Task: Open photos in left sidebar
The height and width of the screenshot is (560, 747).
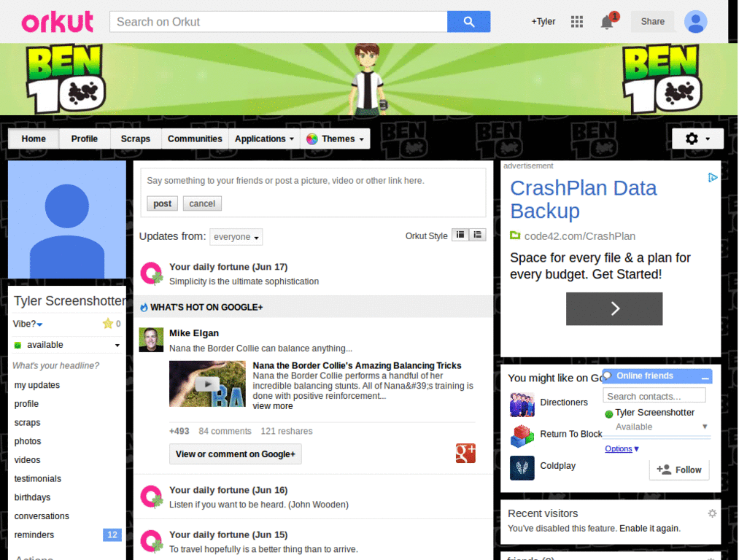Action: 28,441
